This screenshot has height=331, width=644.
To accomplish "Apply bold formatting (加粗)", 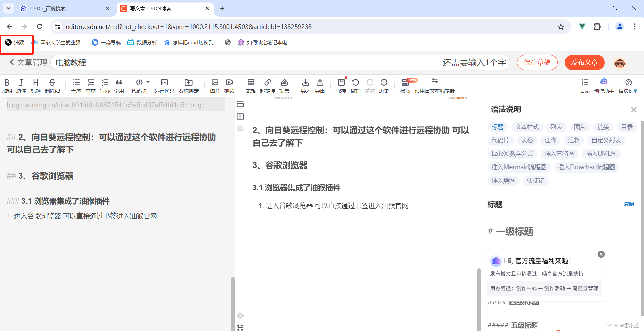I will (x=7, y=86).
